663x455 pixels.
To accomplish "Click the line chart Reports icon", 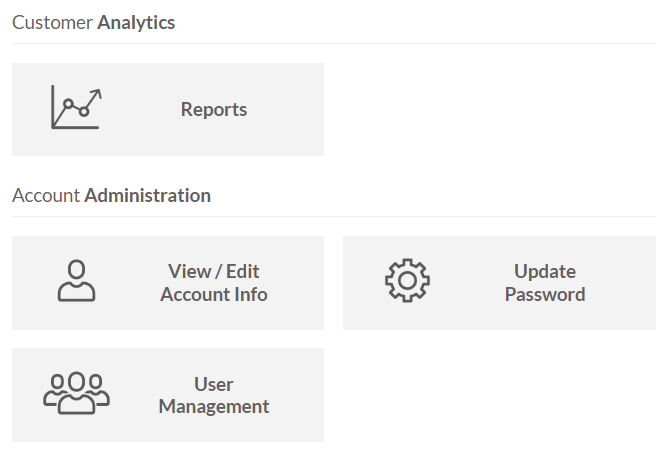I will pyautogui.click(x=76, y=108).
